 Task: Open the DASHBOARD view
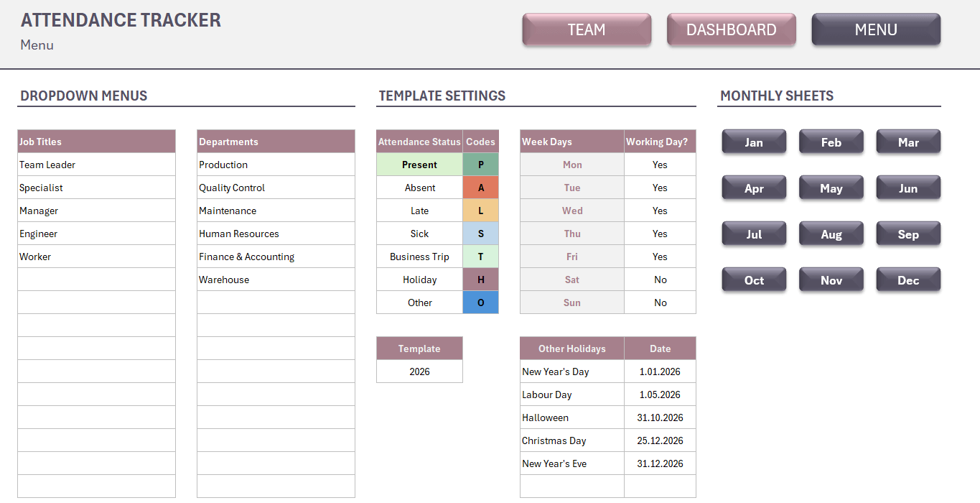(731, 29)
